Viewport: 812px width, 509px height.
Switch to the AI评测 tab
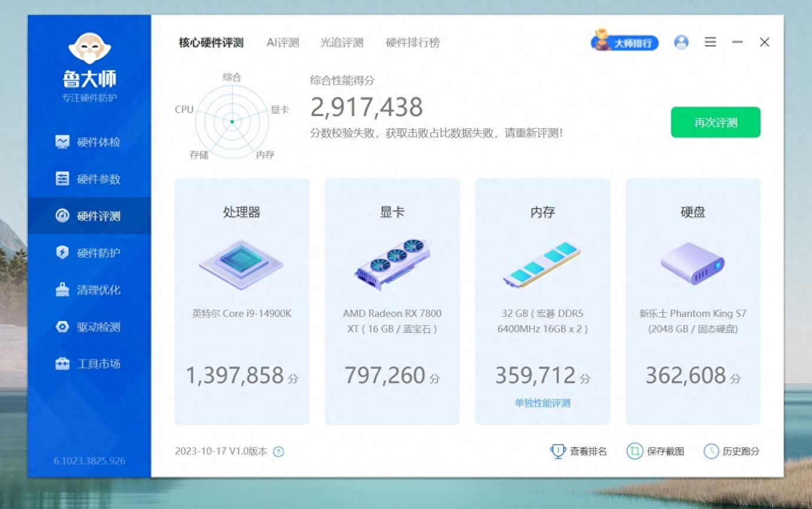(283, 42)
